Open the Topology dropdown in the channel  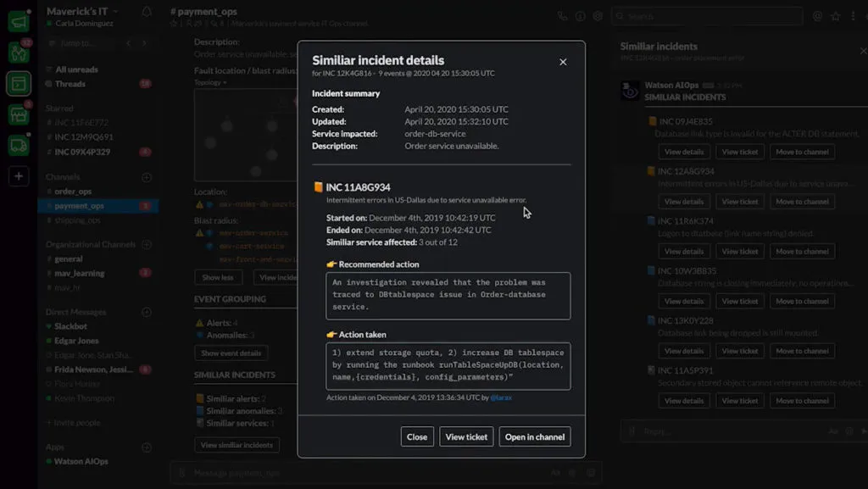210,82
